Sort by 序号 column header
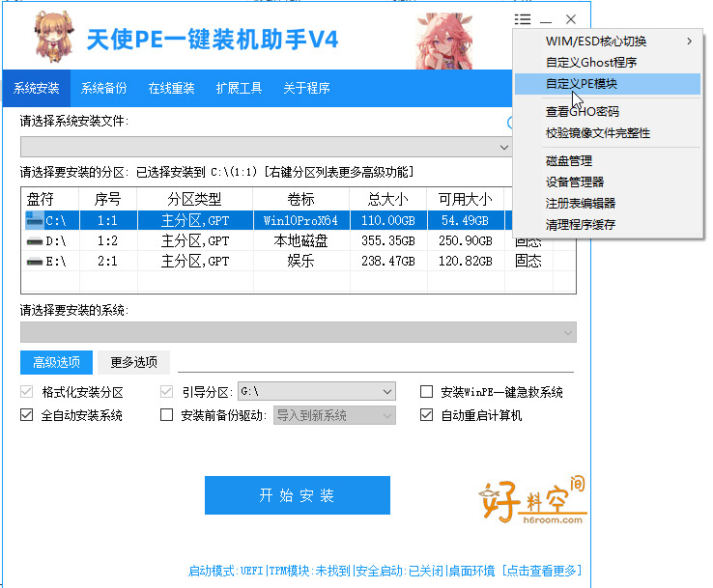This screenshot has height=588, width=713. (x=108, y=199)
